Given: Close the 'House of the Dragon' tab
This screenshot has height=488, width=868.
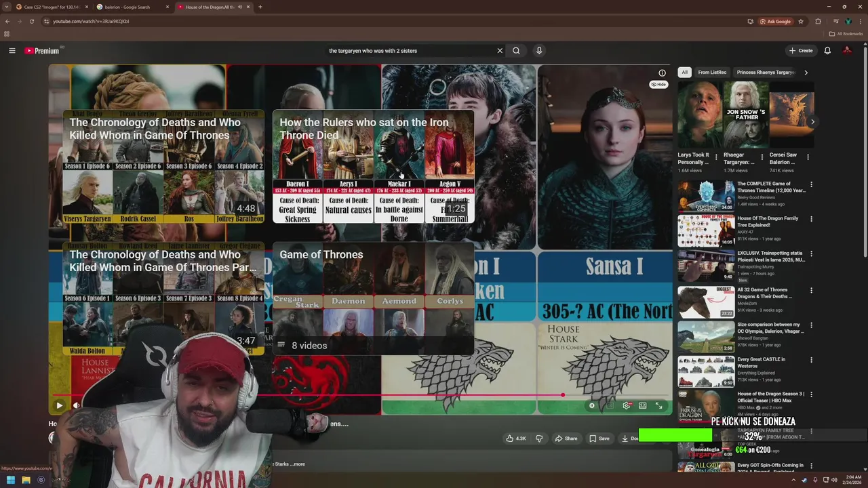Looking at the screenshot, I should click(x=248, y=7).
